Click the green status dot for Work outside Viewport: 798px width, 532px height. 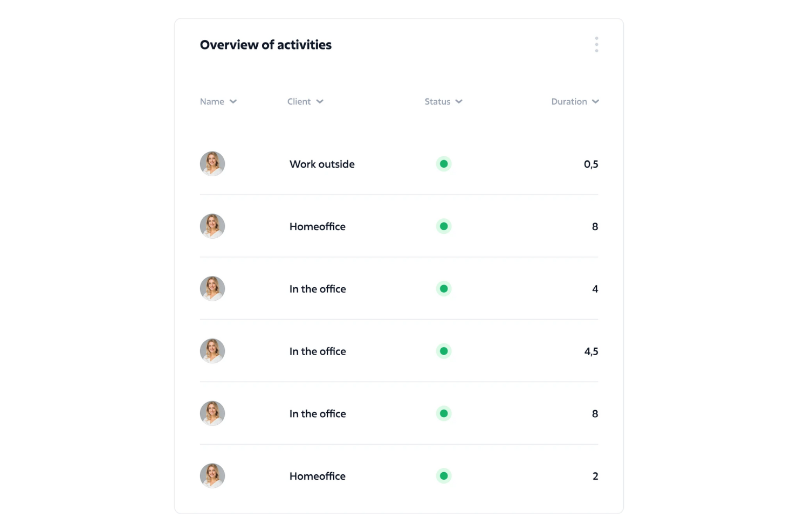pos(443,164)
